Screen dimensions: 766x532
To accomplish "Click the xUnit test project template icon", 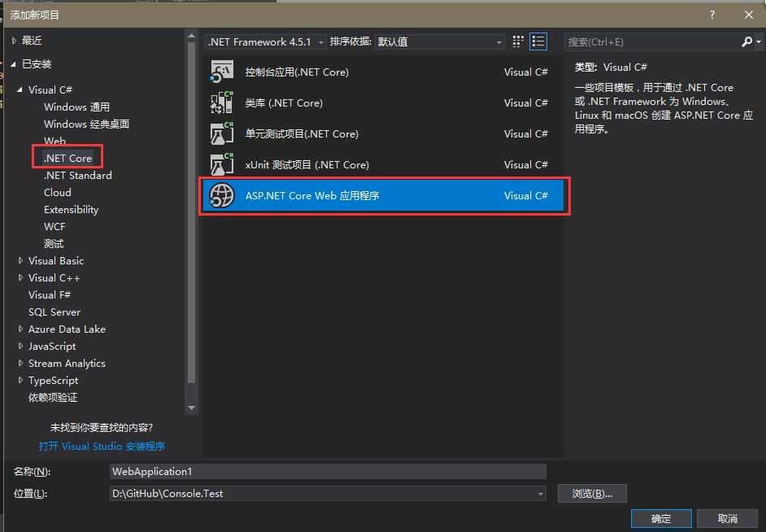I will 222,164.
